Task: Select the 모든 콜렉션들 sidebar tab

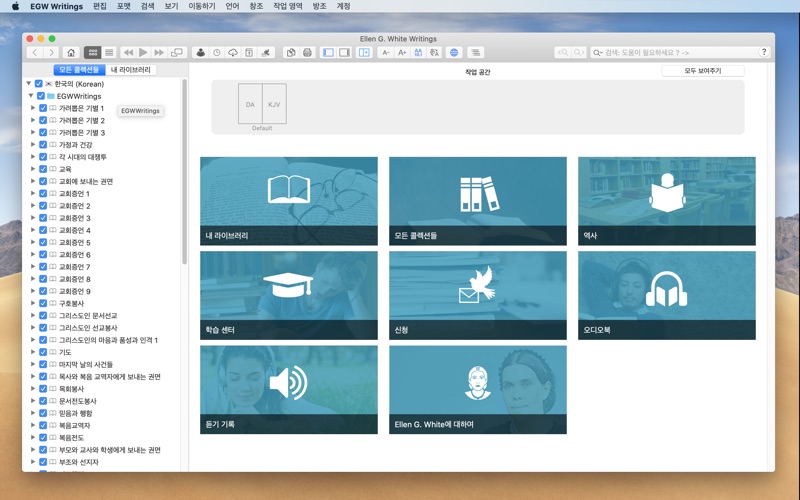Action: tap(79, 70)
